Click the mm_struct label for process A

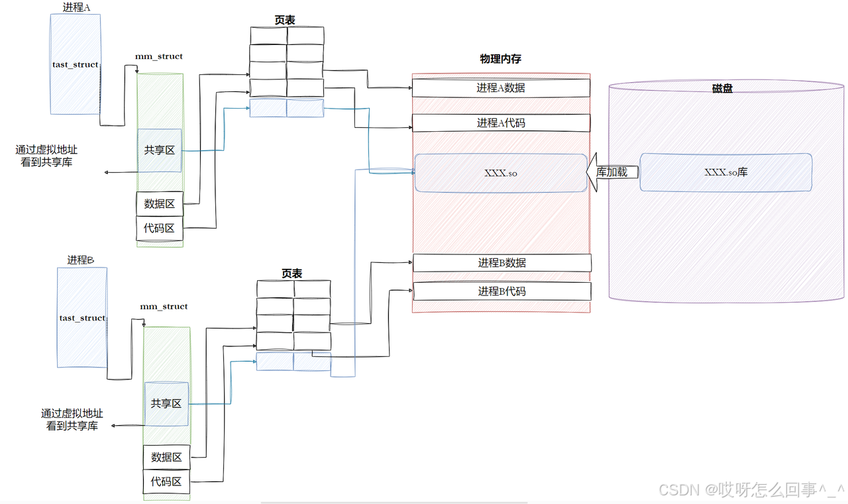point(159,56)
